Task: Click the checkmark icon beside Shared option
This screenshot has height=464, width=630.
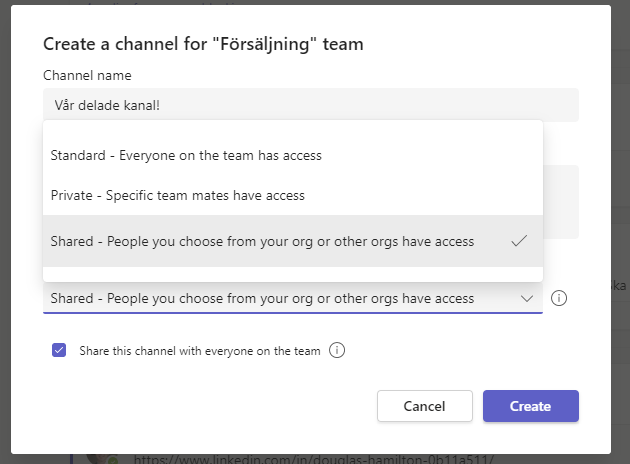Action: point(519,241)
